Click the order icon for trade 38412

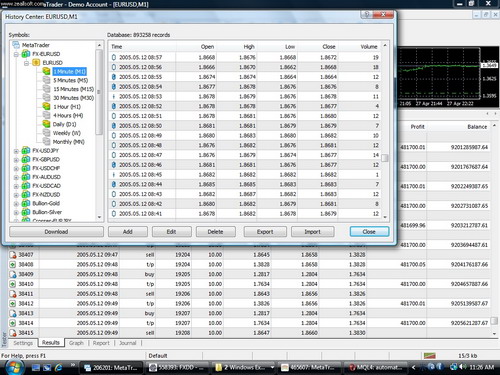[13, 304]
